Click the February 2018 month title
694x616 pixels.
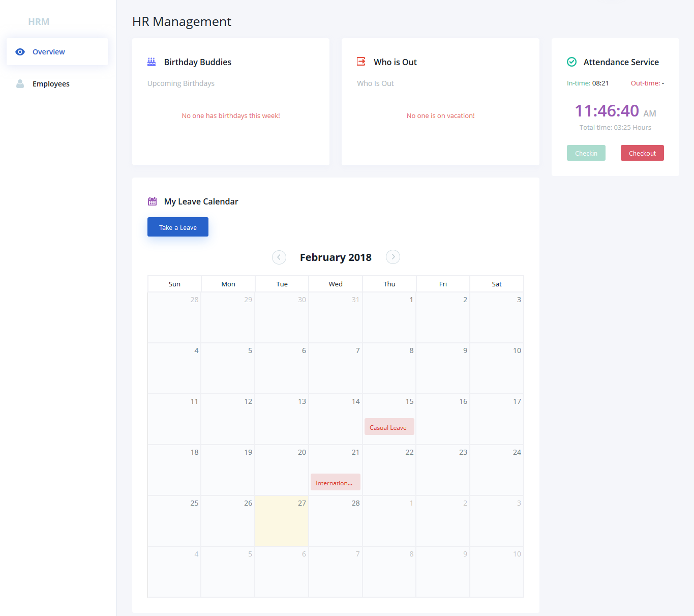tap(336, 257)
